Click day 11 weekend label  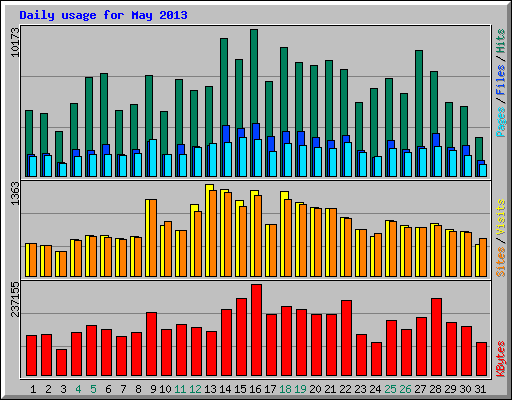[x=180, y=389]
